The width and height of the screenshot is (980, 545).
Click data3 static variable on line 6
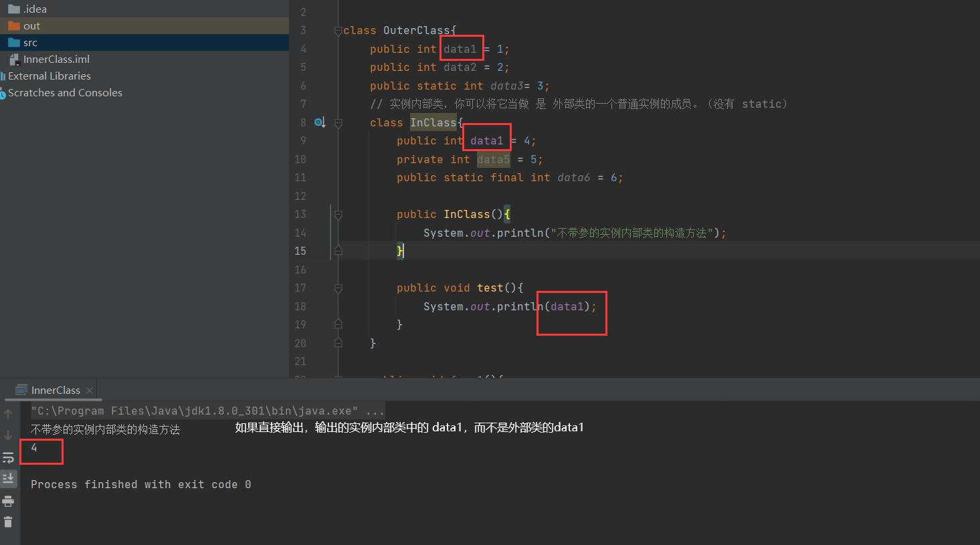[507, 86]
